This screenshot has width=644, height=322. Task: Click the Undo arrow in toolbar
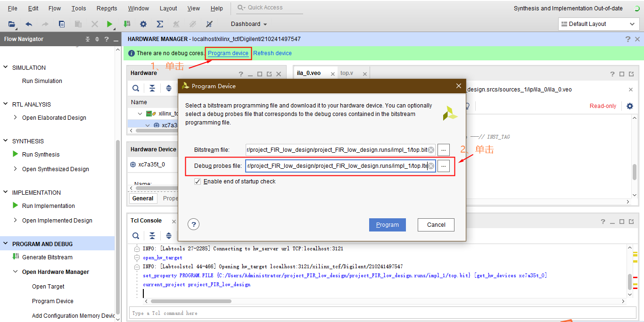pos(29,24)
